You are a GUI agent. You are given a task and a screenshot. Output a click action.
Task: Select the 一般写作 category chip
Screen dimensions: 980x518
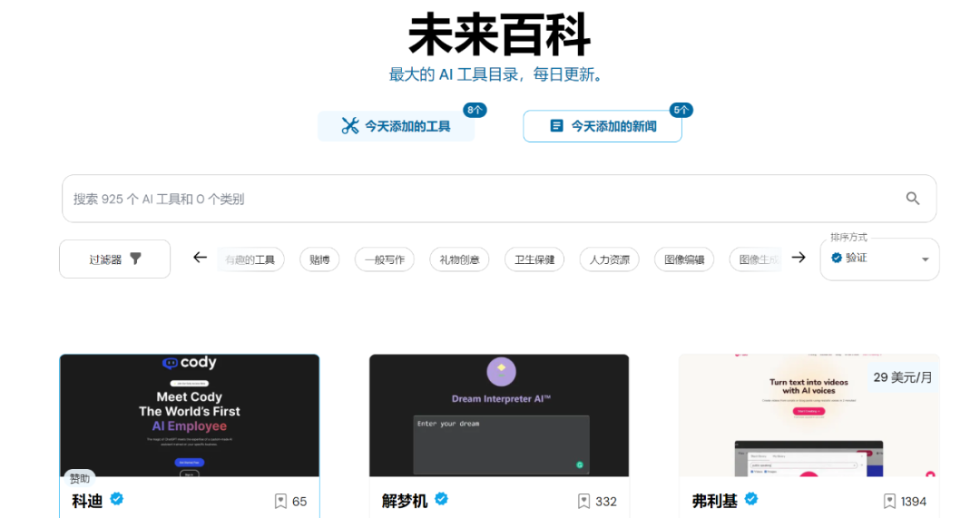385,259
